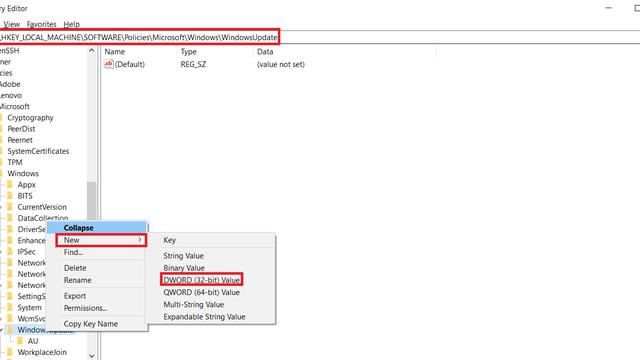
Task: Select the Cryptography key
Action: (30, 118)
